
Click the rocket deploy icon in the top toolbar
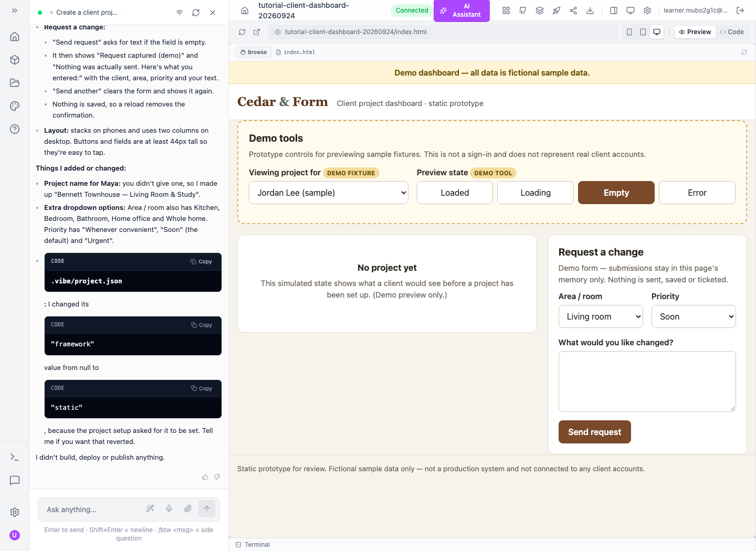556,10
